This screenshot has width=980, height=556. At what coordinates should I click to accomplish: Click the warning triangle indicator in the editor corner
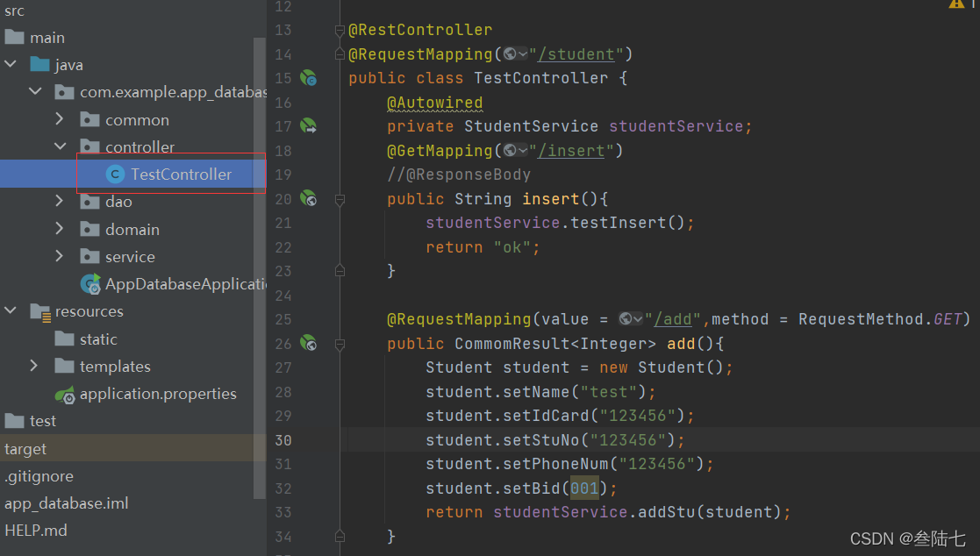[x=956, y=4]
